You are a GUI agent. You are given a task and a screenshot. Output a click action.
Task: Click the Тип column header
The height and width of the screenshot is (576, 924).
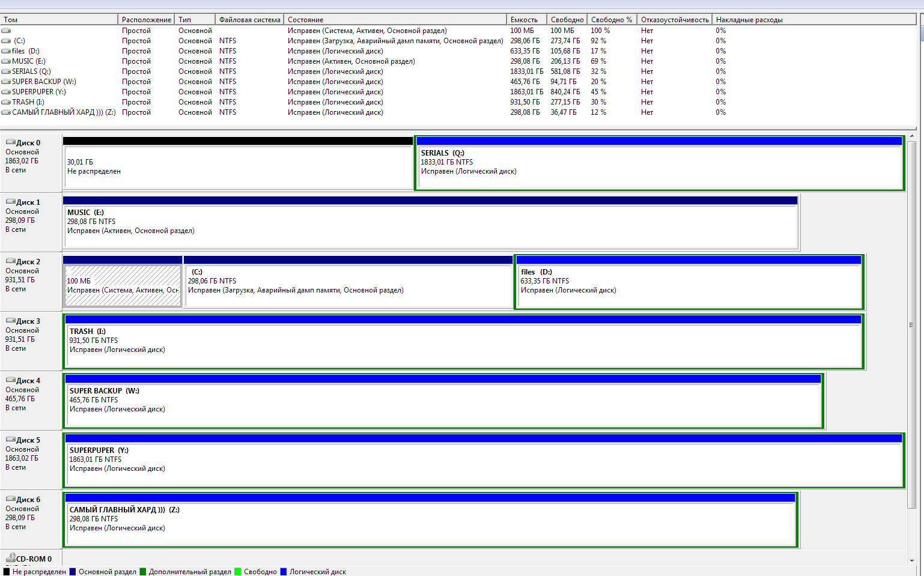coord(195,20)
